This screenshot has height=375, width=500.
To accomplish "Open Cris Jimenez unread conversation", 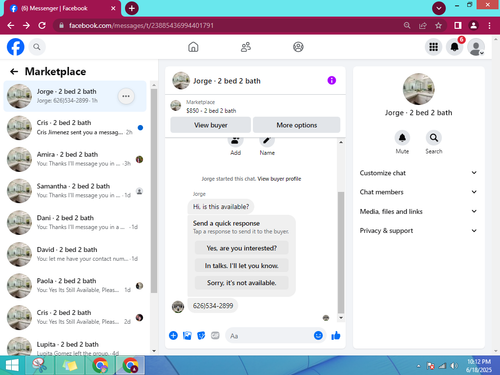I will click(75, 128).
